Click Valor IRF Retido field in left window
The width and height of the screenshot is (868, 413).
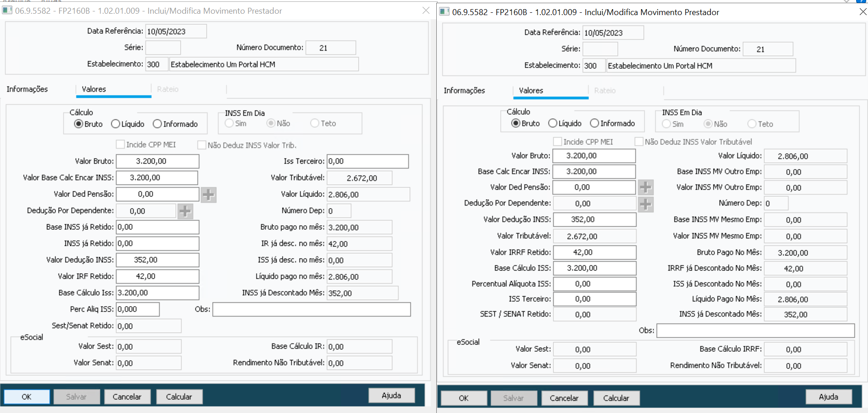tap(157, 276)
